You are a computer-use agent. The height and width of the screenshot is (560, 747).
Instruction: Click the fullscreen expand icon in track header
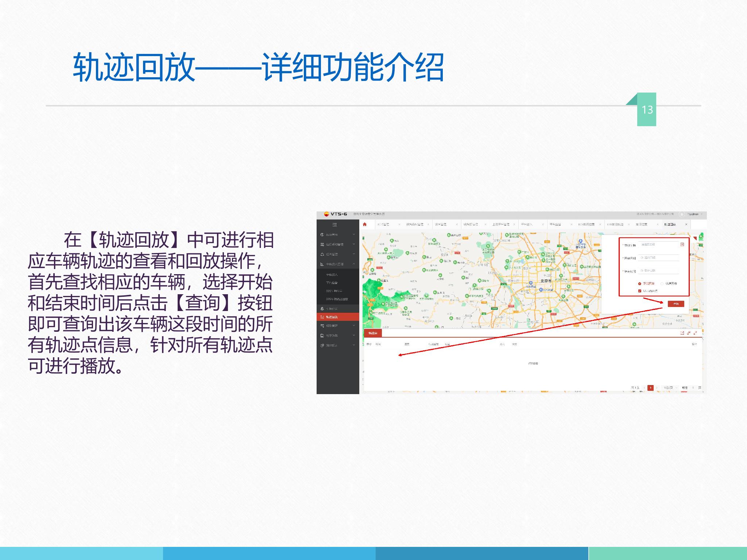(x=695, y=333)
